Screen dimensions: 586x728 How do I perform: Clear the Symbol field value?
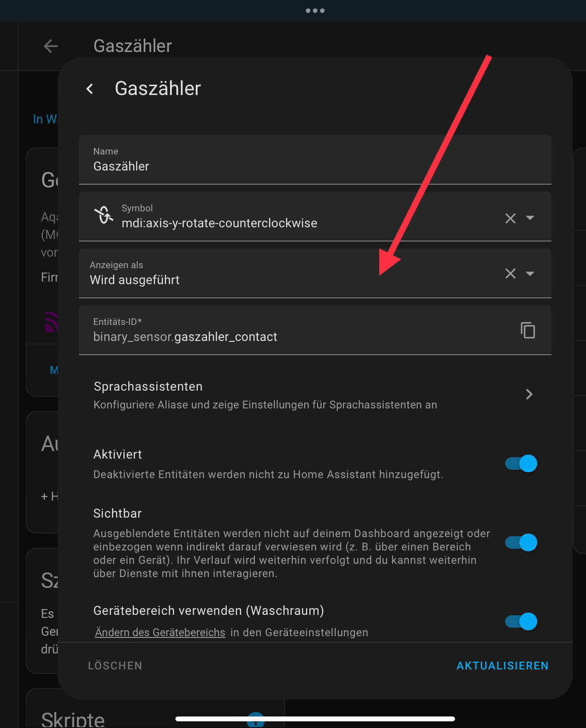[511, 218]
